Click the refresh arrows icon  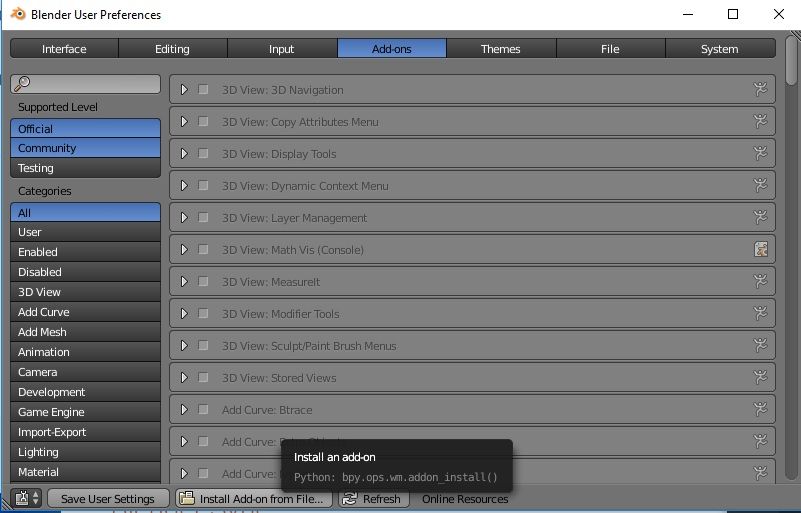pos(349,499)
